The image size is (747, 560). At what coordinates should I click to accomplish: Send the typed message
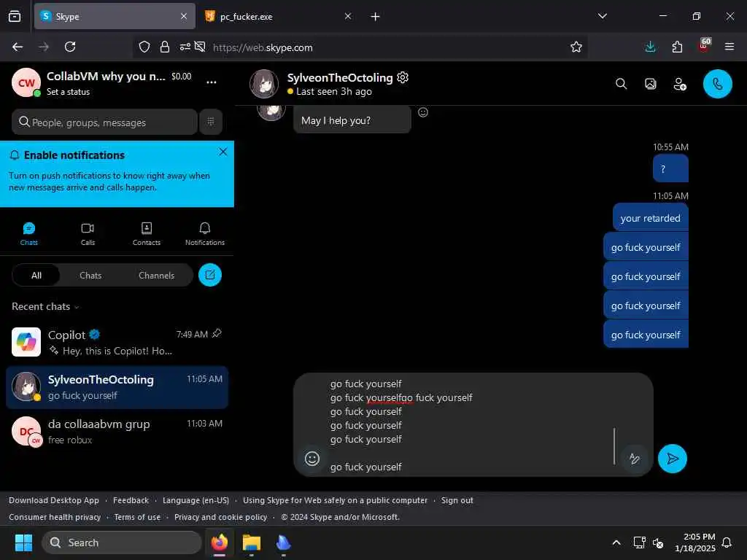(x=672, y=459)
